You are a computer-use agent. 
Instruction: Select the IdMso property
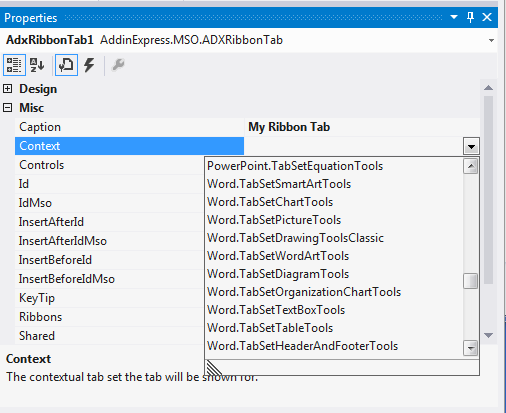click(x=110, y=203)
